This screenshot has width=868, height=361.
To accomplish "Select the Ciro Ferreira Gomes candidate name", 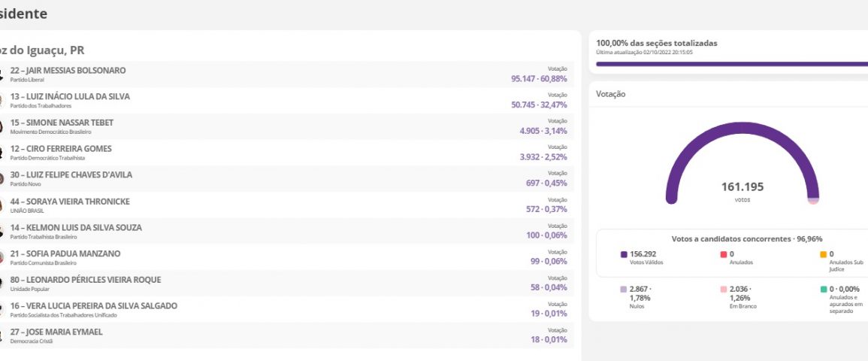I will click(60, 149).
